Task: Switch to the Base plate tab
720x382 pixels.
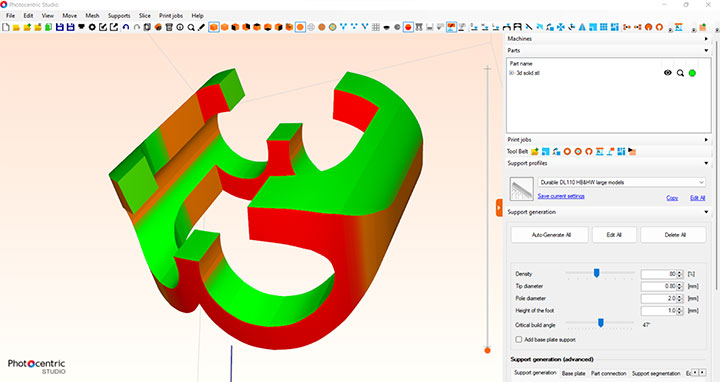Action: click(574, 373)
